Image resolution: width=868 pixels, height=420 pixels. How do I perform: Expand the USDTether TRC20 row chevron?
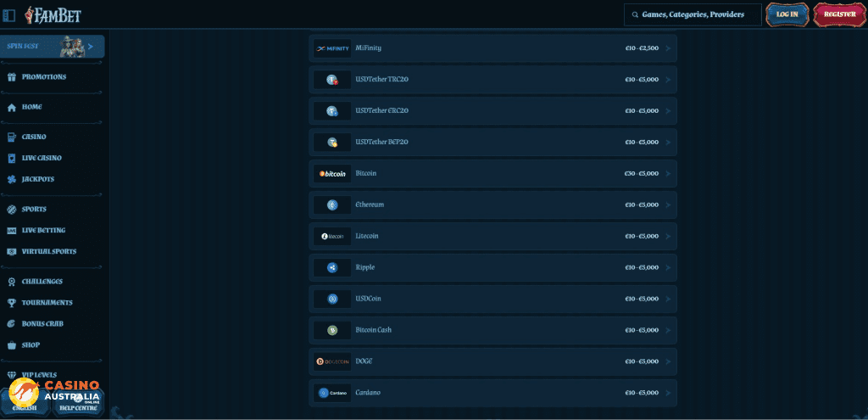668,80
